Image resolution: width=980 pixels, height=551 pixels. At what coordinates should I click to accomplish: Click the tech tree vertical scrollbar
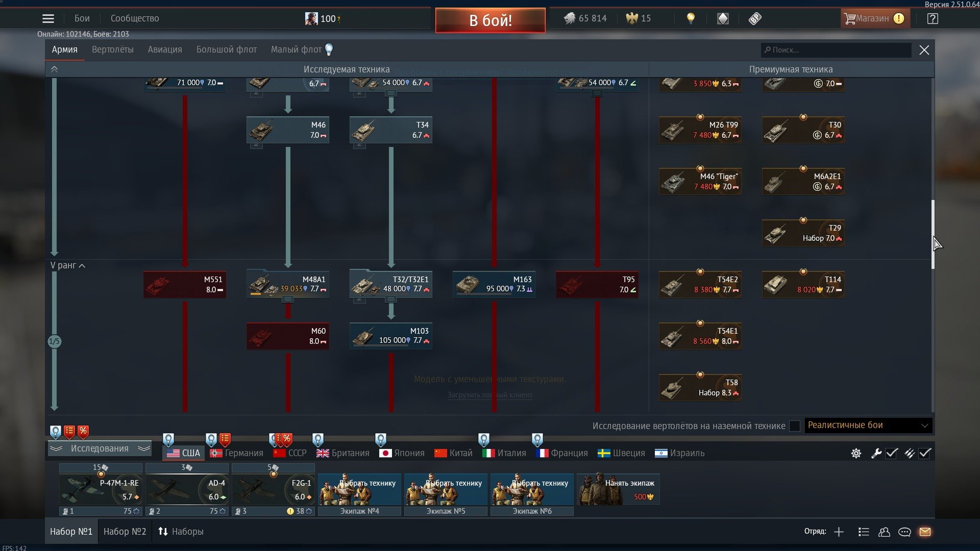(x=933, y=235)
